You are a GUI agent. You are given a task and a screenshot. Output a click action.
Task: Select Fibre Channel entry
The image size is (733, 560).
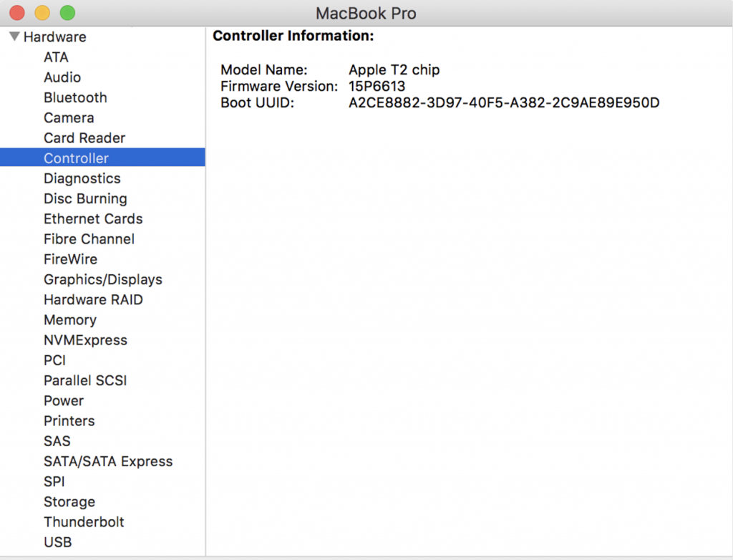(89, 238)
